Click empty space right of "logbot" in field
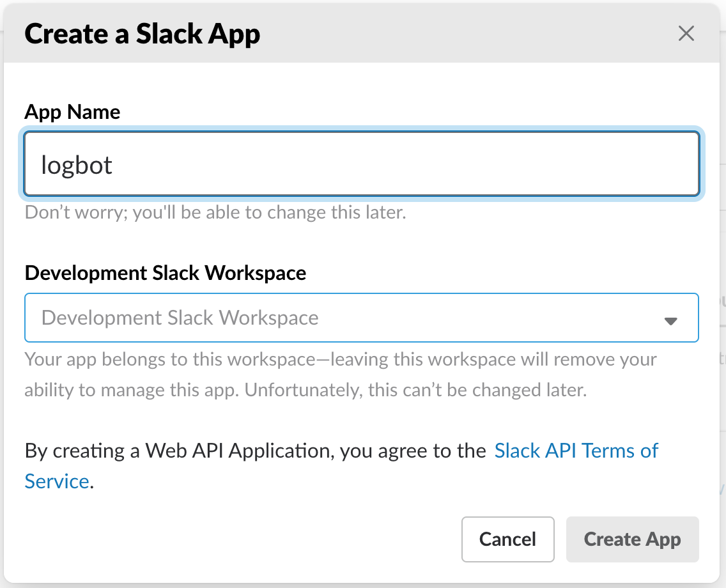The width and height of the screenshot is (726, 588). pyautogui.click(x=415, y=164)
